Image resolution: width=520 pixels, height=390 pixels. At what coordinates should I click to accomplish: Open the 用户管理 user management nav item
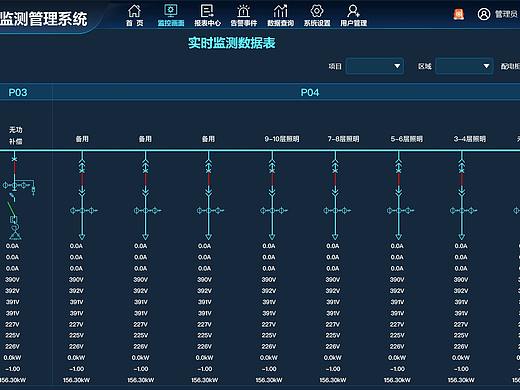(x=353, y=15)
